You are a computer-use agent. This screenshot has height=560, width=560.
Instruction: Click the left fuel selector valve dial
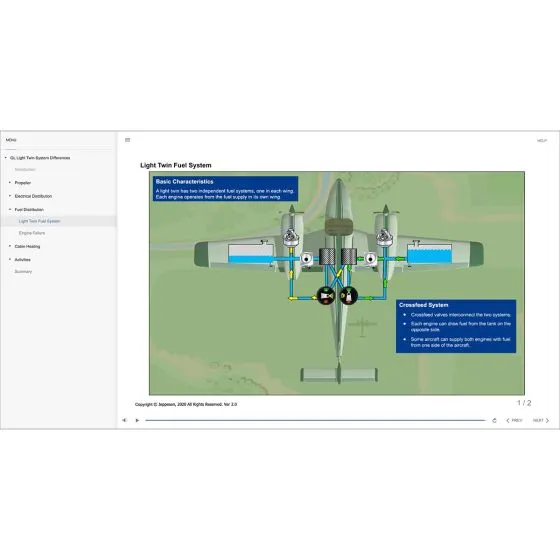(x=326, y=296)
